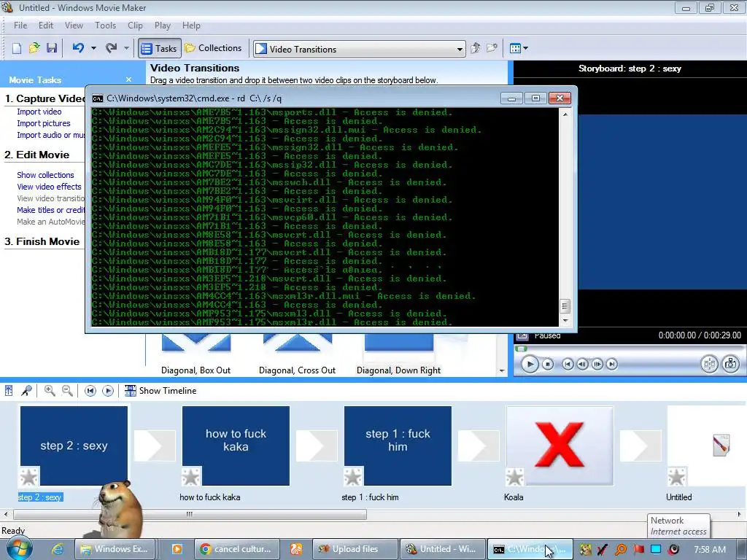Select the Diagonal, Down Right transition
This screenshot has height=560, width=747.
[399, 355]
